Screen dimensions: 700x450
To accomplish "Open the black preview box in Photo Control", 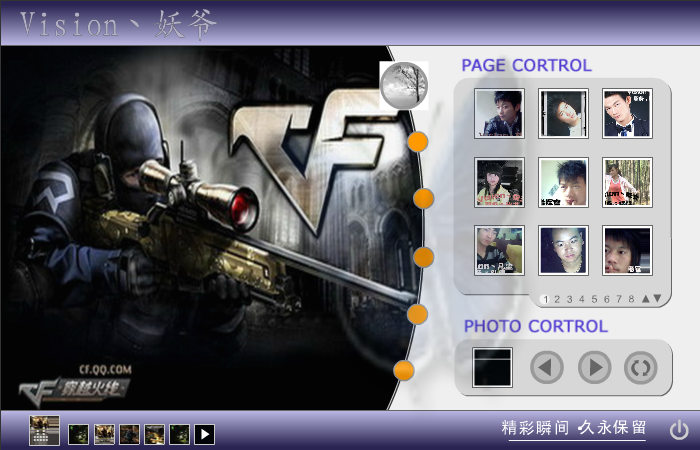I will [492, 367].
